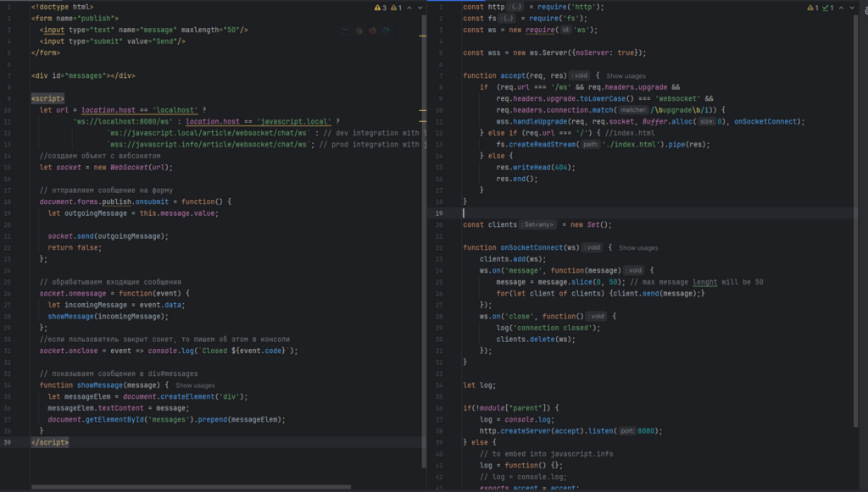Click the single weak-warning indicator in the HTML editor

(396, 8)
